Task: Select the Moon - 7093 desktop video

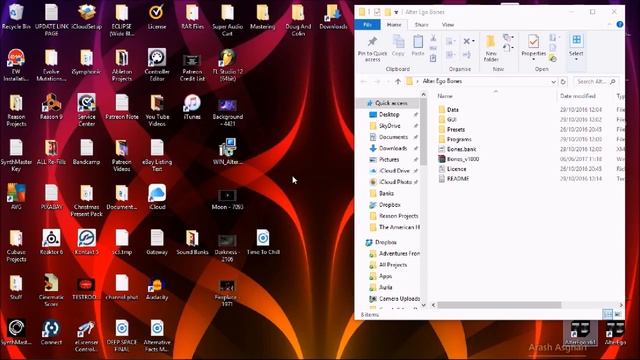Action: click(x=227, y=200)
